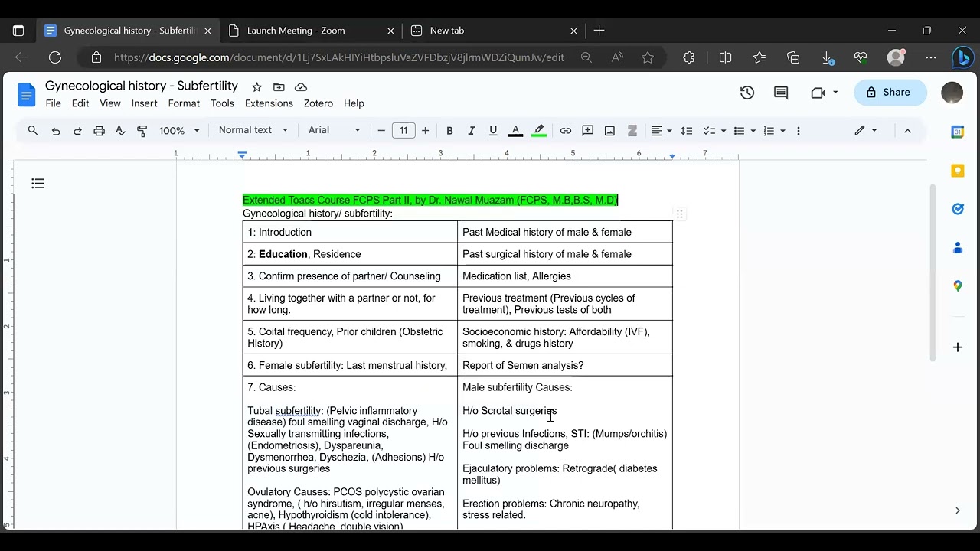Screen dimensions: 980x551
Task: Insert a link from the toolbar
Action: click(566, 131)
